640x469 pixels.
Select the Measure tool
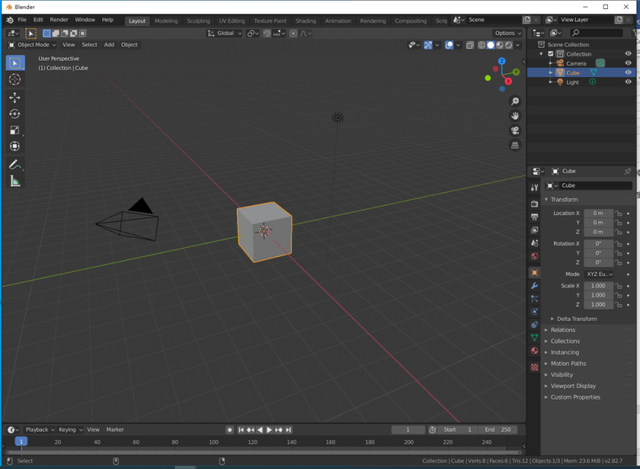[15, 181]
